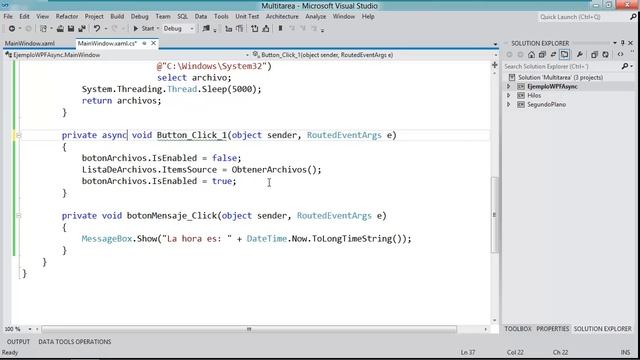This screenshot has height=360, width=640.
Task: Switch to the Toolbox panel tab
Action: pyautogui.click(x=518, y=329)
